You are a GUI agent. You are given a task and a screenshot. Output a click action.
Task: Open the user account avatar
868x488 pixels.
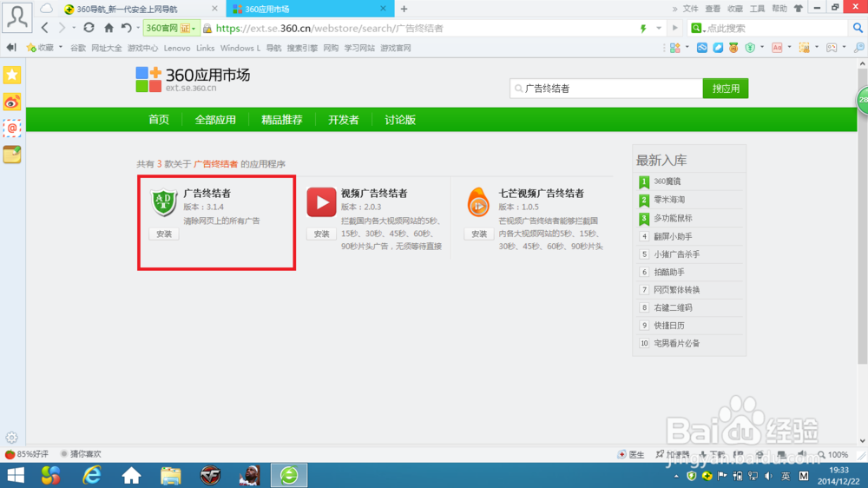(x=16, y=17)
